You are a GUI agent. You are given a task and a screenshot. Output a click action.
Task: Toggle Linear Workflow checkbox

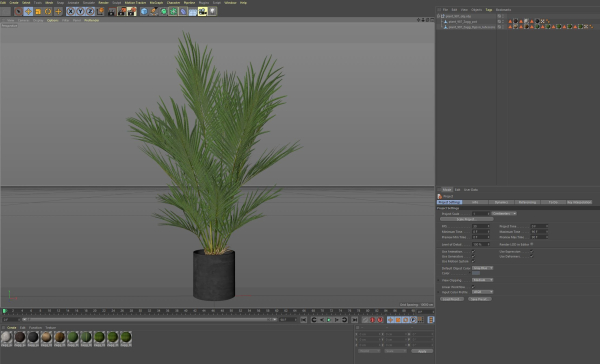point(473,287)
